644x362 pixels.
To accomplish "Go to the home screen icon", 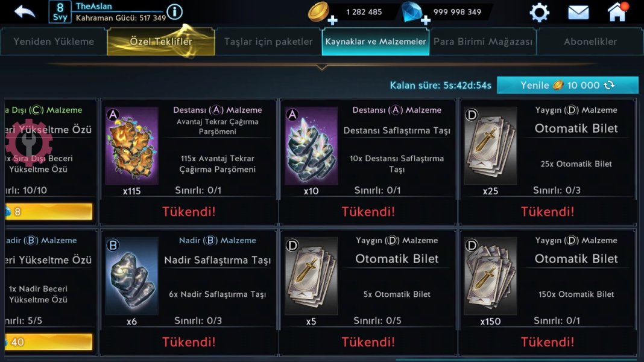I will click(x=617, y=12).
